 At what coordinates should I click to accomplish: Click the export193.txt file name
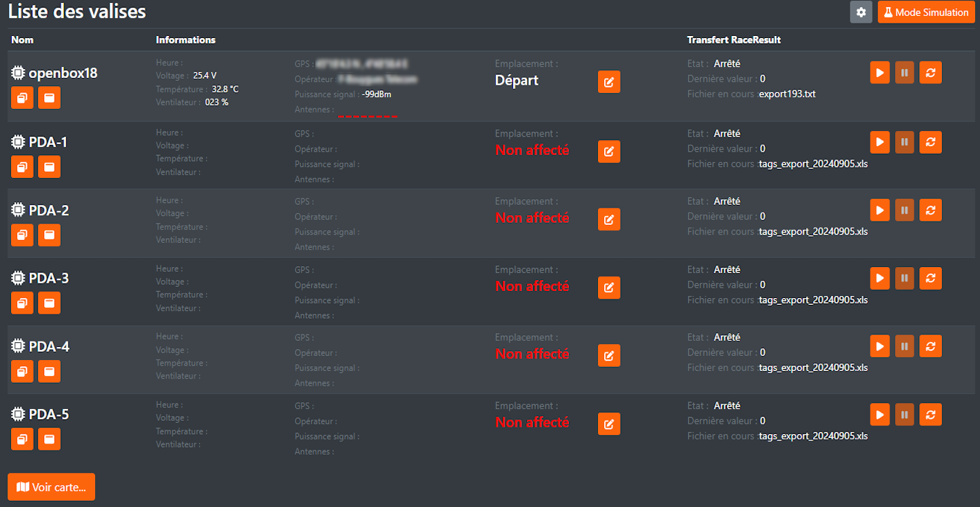787,94
